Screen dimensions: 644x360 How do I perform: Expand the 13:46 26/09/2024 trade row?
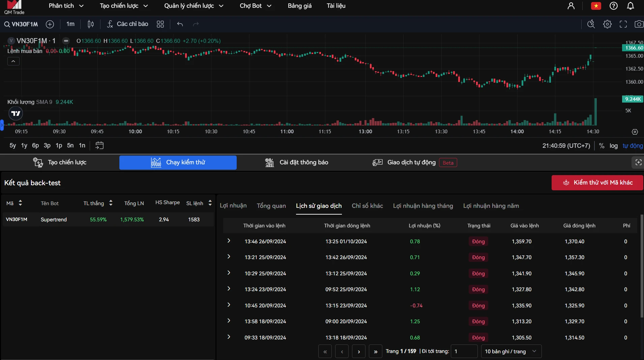coord(229,241)
